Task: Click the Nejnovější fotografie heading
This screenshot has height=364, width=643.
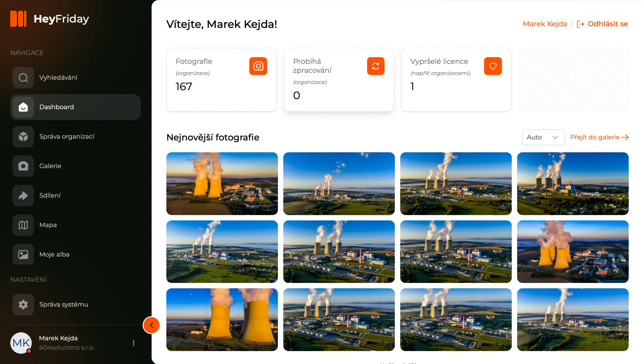Action: [213, 138]
